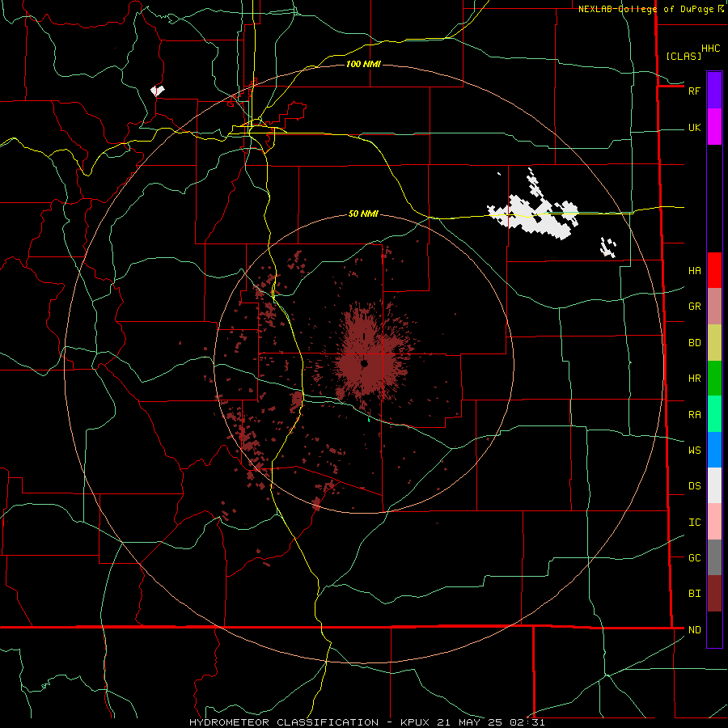The height and width of the screenshot is (728, 728).
Task: Pick the mint green RA legend swatch
Action: pyautogui.click(x=714, y=414)
